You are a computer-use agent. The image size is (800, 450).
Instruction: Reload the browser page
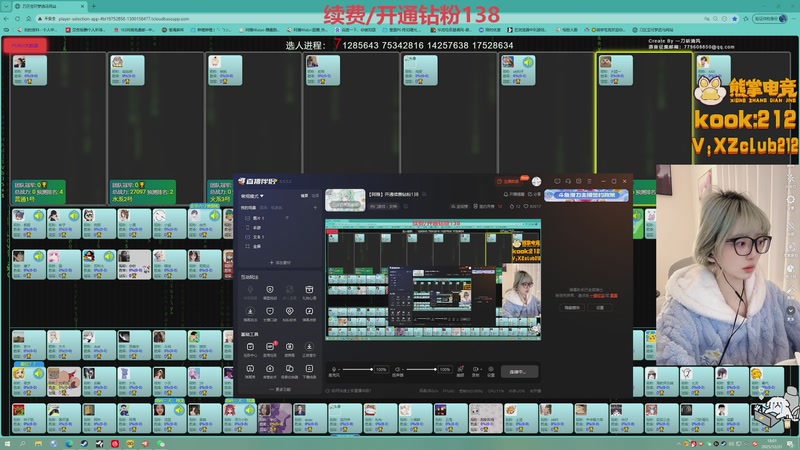[18, 18]
